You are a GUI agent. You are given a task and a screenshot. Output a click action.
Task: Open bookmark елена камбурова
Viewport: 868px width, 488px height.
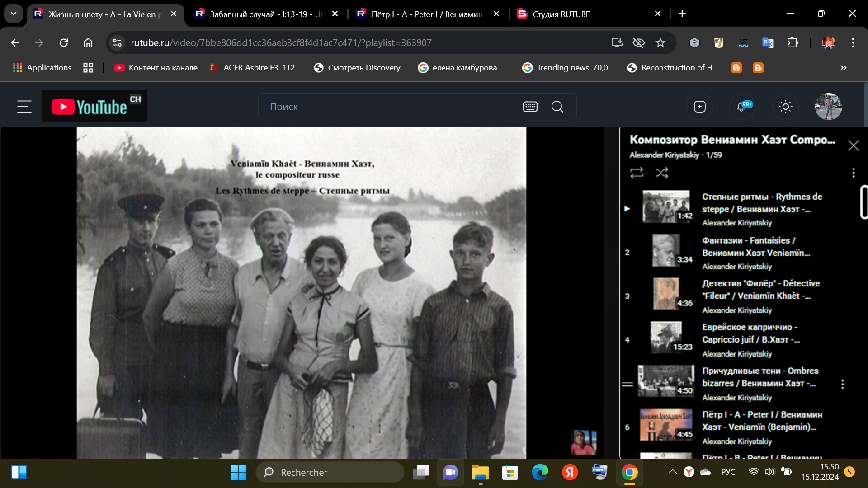[x=463, y=68]
